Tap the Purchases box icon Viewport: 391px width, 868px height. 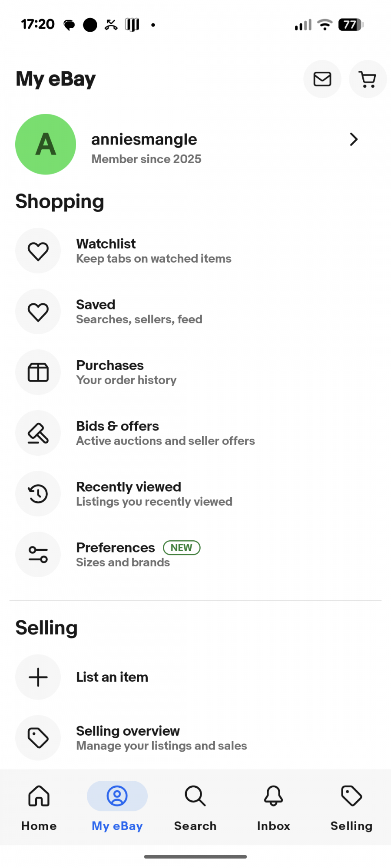[38, 372]
